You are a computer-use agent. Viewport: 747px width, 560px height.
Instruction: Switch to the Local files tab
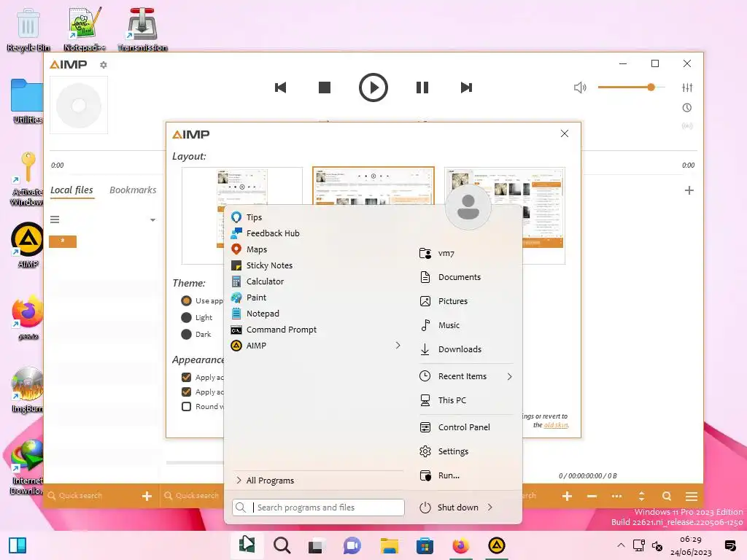coord(72,190)
